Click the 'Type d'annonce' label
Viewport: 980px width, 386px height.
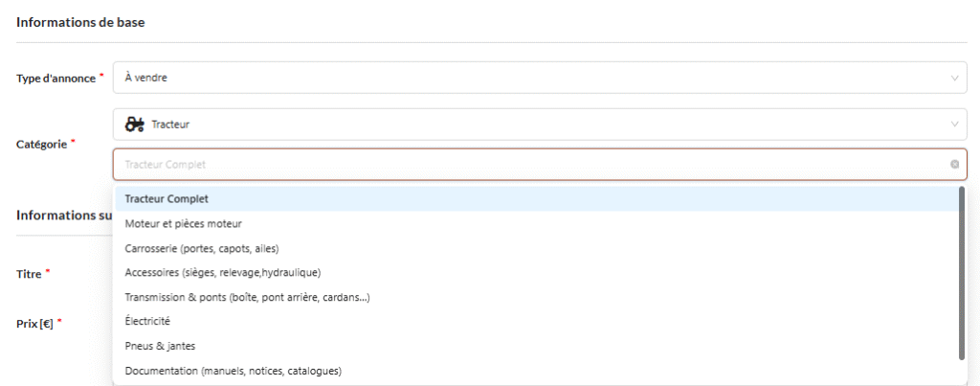pyautogui.click(x=56, y=79)
